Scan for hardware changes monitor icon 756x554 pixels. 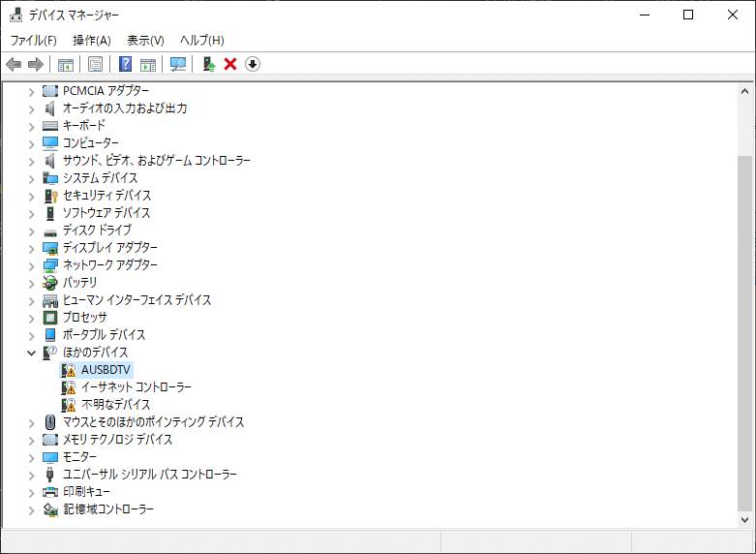click(x=178, y=64)
